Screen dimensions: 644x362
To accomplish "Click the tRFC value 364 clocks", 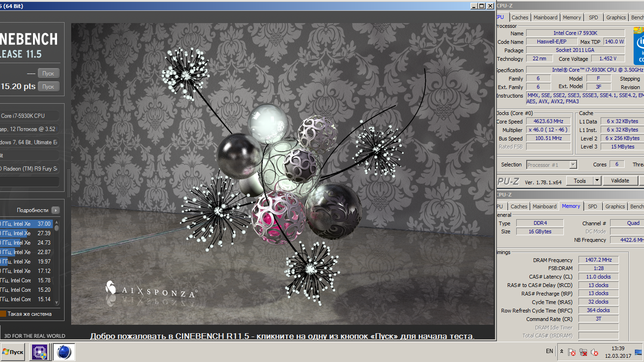I will tap(598, 311).
